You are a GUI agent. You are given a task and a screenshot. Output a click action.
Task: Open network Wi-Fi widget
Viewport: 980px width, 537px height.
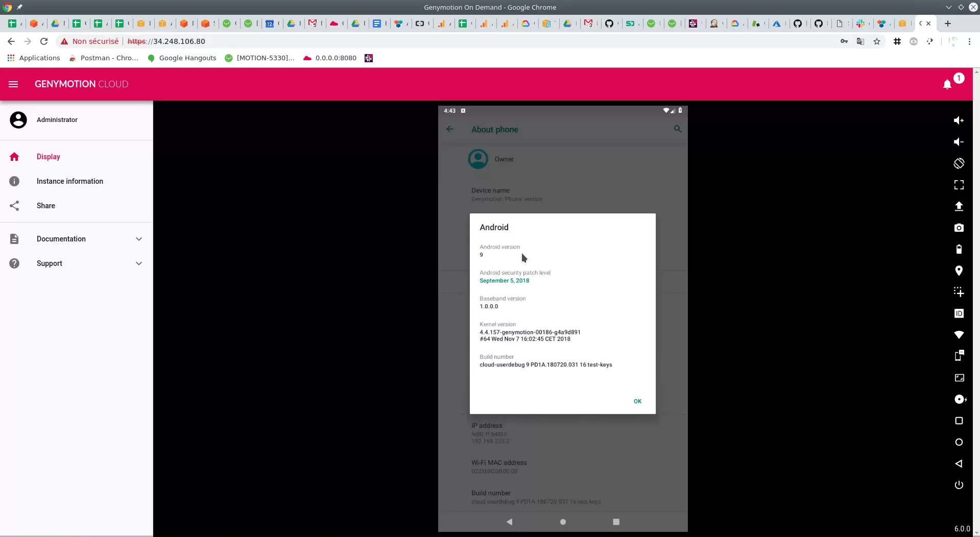(959, 335)
